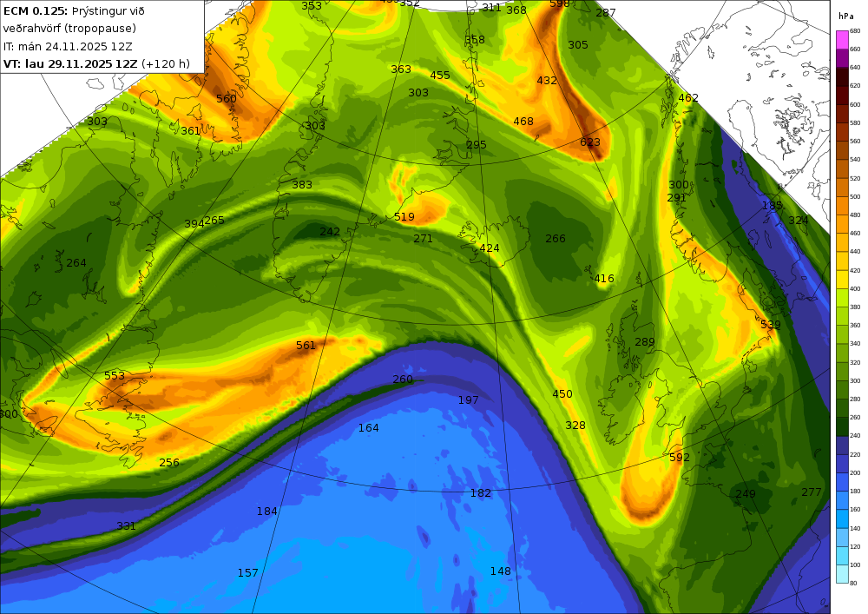Click the map value '164'
The width and height of the screenshot is (868, 614).
369,428
